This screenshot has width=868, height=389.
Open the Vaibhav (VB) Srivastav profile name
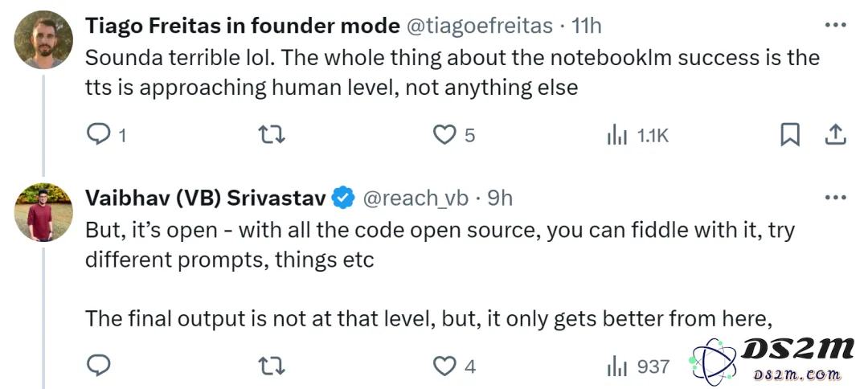coord(206,198)
